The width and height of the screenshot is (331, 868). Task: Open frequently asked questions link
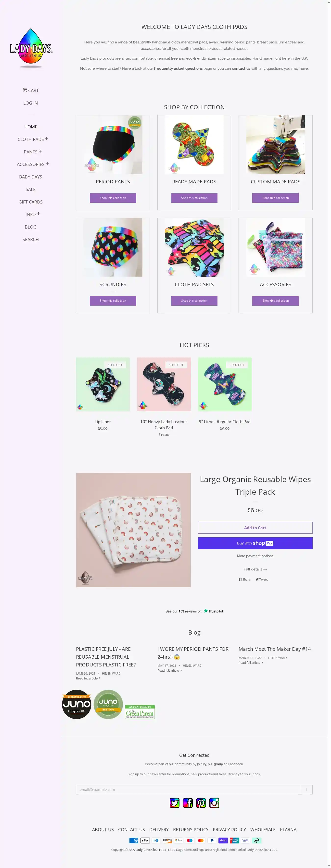point(178,68)
